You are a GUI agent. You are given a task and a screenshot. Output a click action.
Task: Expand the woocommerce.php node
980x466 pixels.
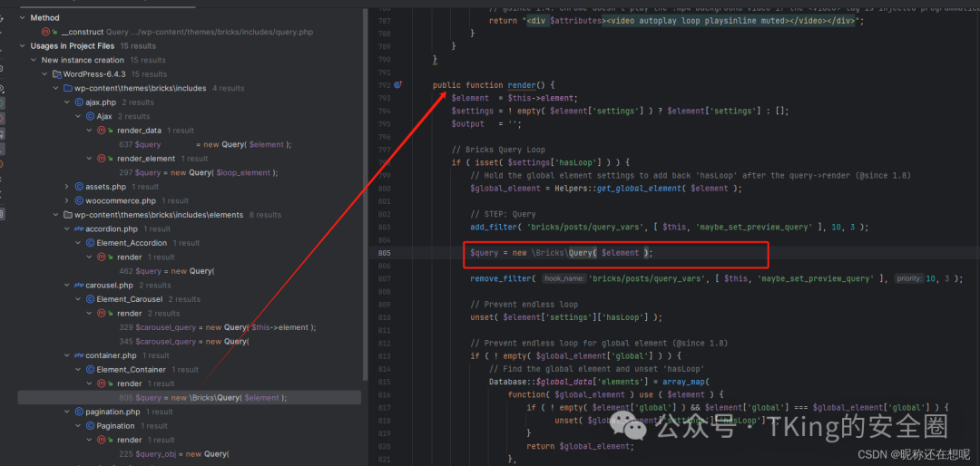[x=67, y=200]
